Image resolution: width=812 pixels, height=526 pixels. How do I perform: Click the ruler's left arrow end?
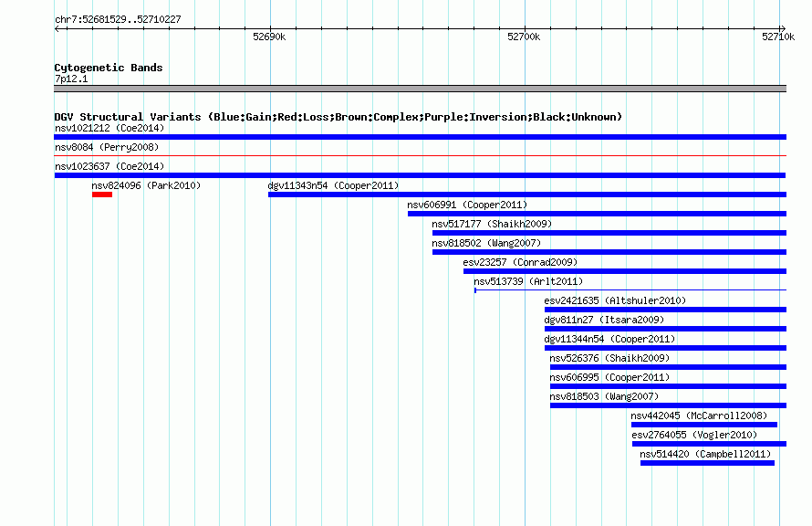57,28
